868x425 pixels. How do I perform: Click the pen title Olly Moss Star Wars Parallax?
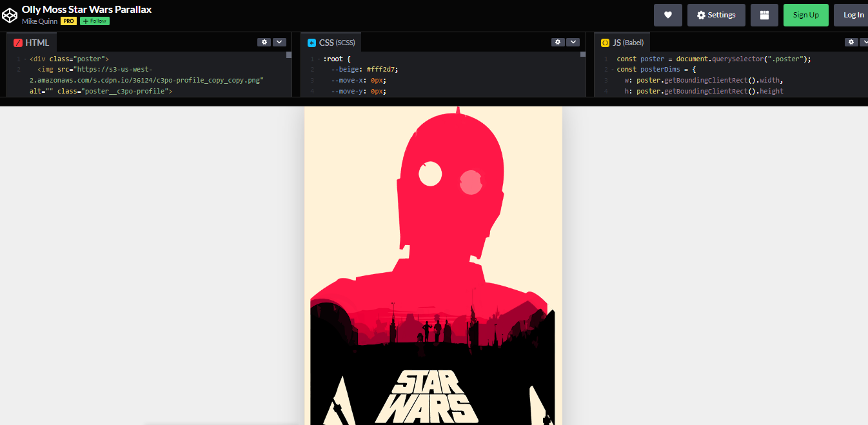(x=87, y=9)
